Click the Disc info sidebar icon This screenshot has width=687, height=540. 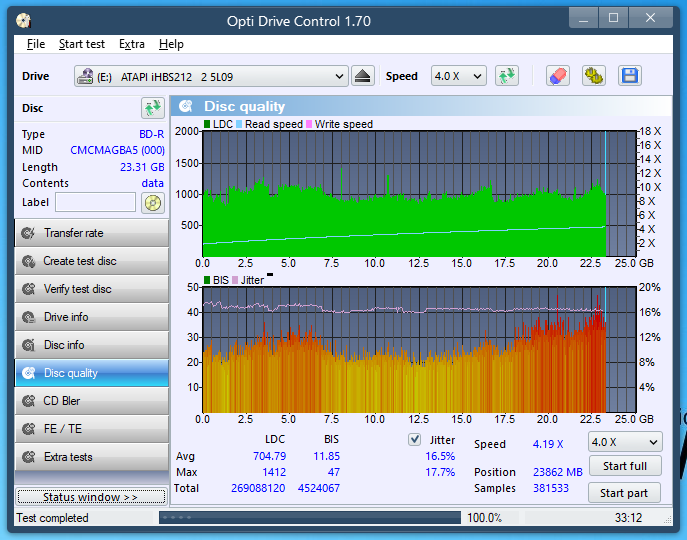(x=29, y=345)
